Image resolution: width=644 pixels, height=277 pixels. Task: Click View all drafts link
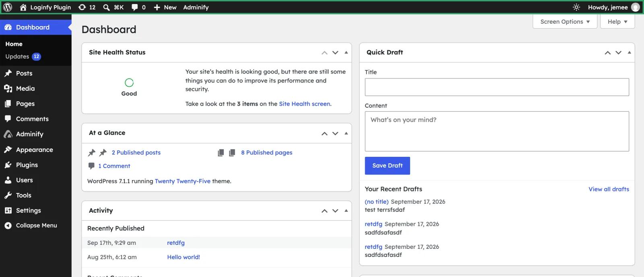(x=609, y=189)
